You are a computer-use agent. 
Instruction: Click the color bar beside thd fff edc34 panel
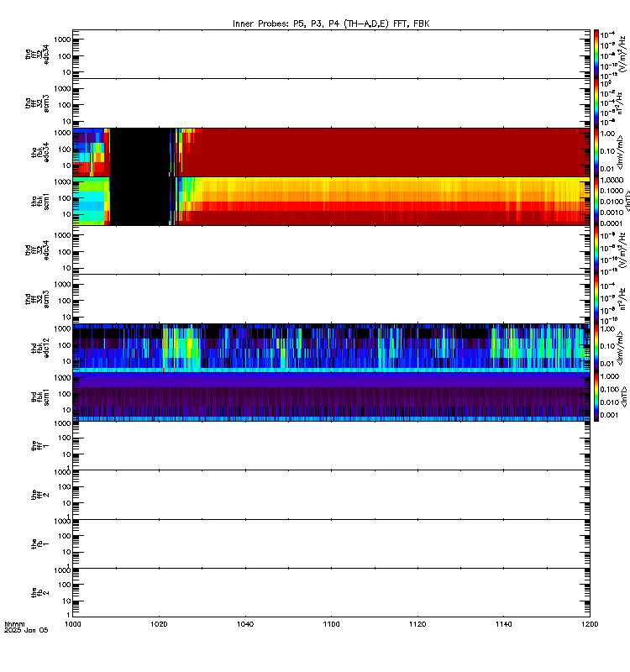[x=596, y=249]
